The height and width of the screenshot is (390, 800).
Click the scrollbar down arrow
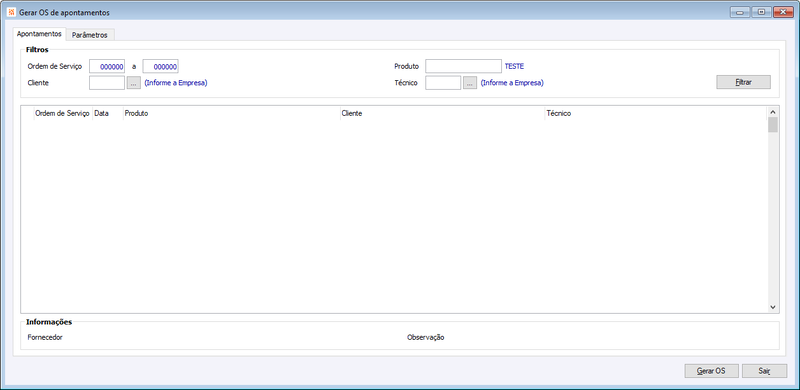[x=772, y=307]
